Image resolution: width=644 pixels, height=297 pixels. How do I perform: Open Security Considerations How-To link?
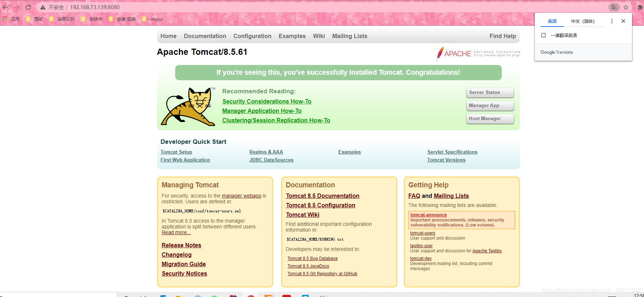point(267,102)
